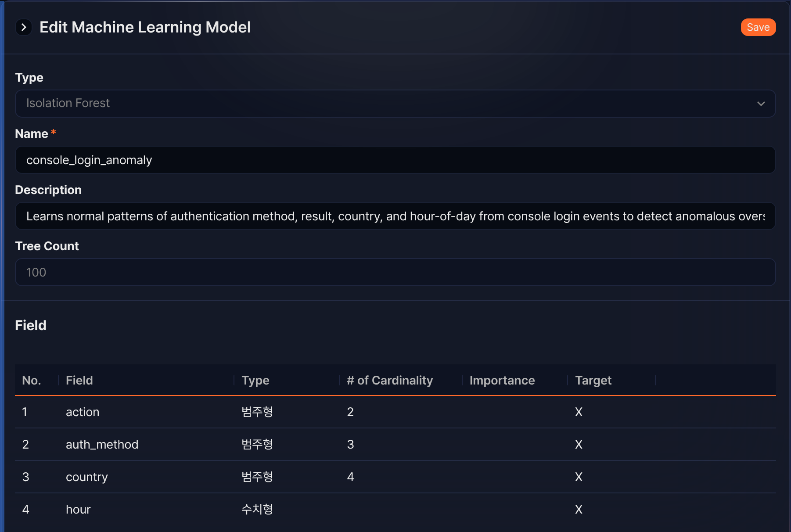The width and height of the screenshot is (791, 532).
Task: Toggle the Target X for country row
Action: click(579, 477)
